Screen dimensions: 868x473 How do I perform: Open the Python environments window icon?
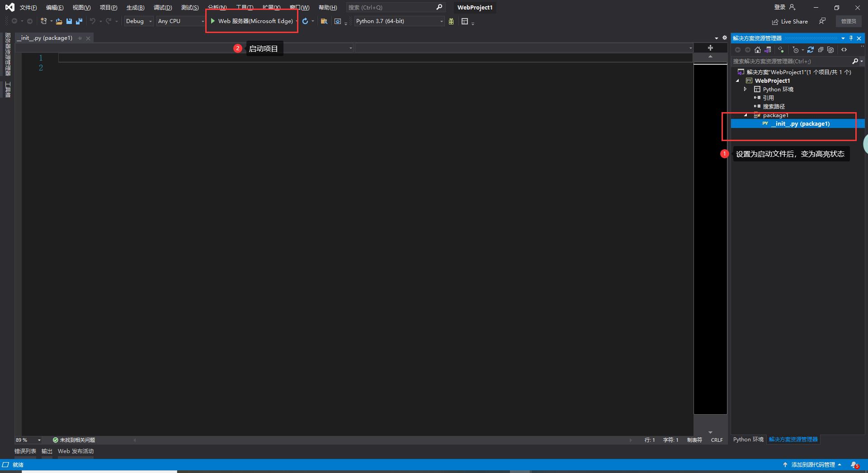465,21
